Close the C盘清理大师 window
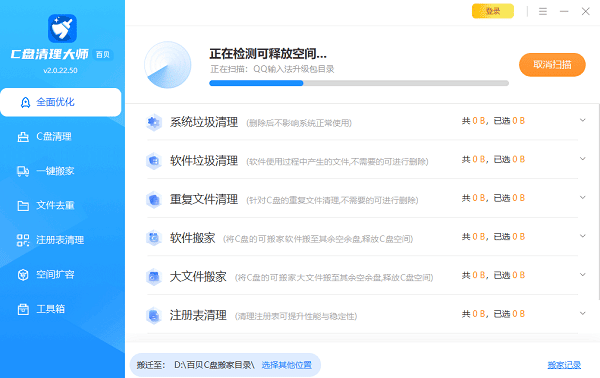600x378 pixels. tap(585, 11)
